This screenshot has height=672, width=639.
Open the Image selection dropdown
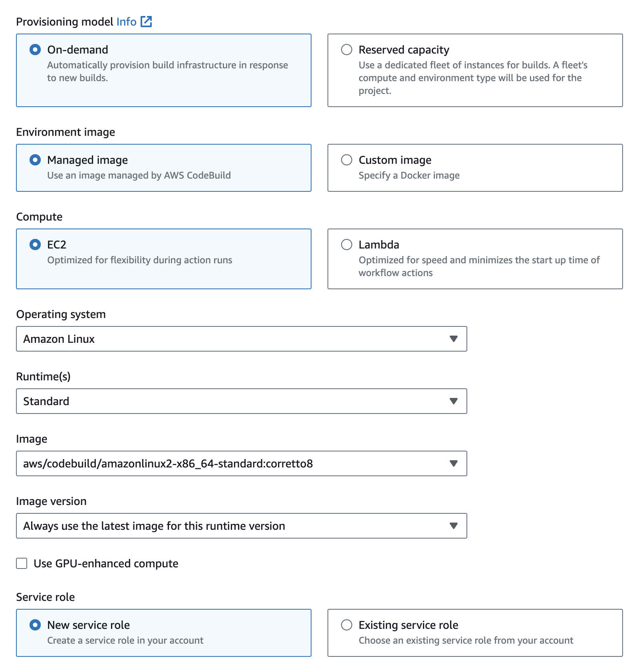[x=241, y=463]
